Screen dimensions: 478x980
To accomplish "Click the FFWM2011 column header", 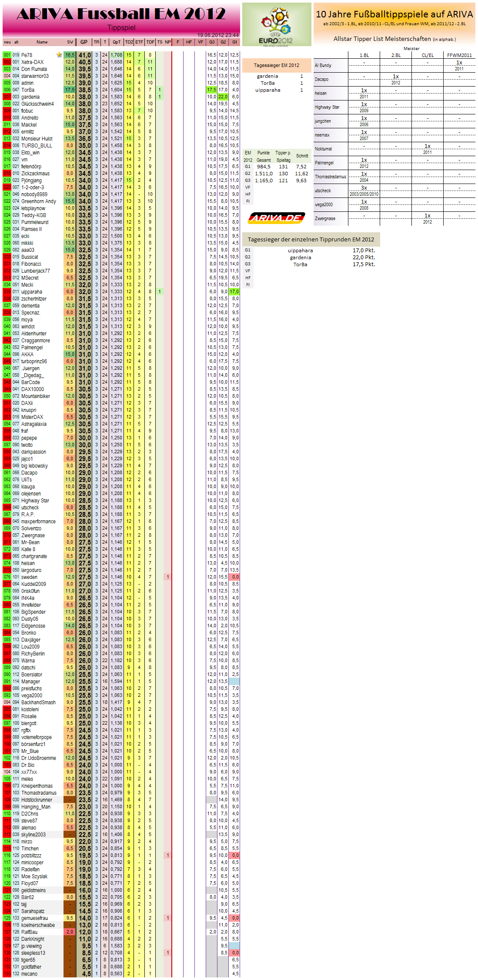I will pos(459,55).
